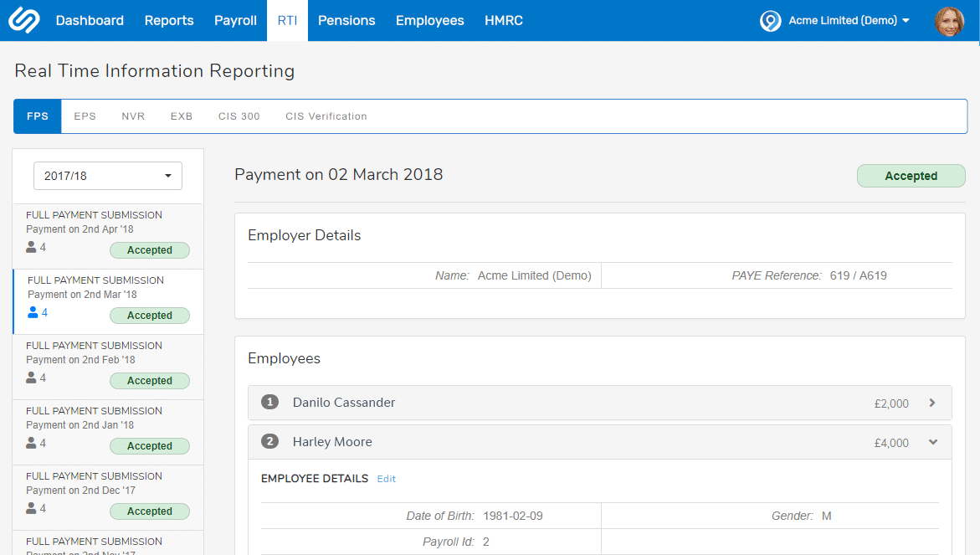Viewport: 980px width, 555px height.
Task: Open the 2017/18 tax year dropdown
Action: tap(107, 176)
